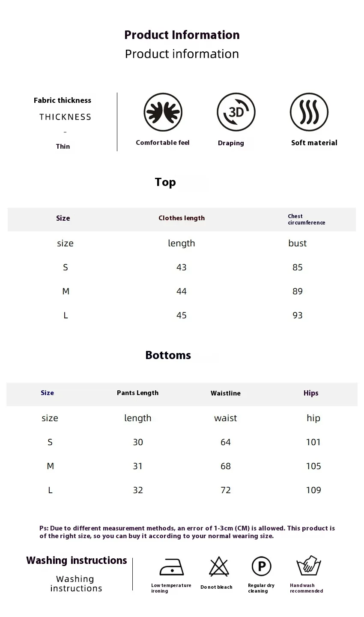Click the Fabric thickness label

(63, 100)
